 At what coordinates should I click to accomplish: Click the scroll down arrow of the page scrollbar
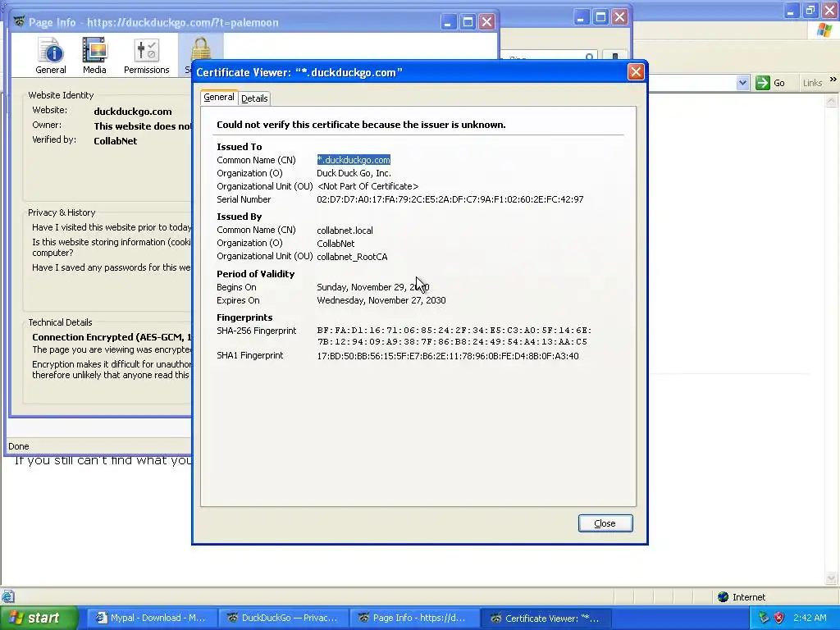click(832, 577)
